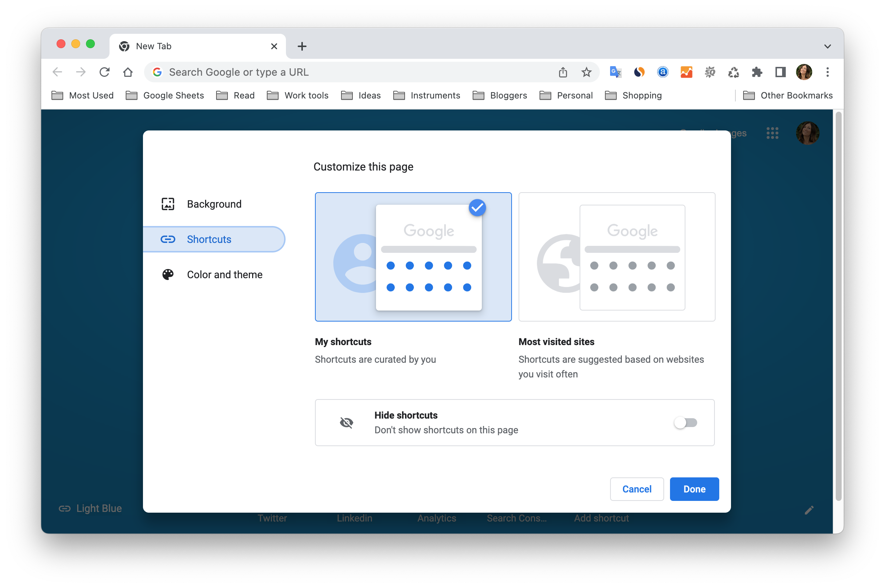This screenshot has height=588, width=885.
Task: Open the Personal bookmarks folder
Action: 566,96
